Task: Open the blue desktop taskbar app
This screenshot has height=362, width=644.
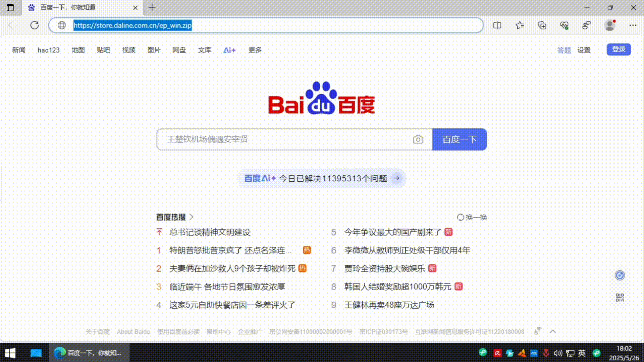Action: coord(36,353)
